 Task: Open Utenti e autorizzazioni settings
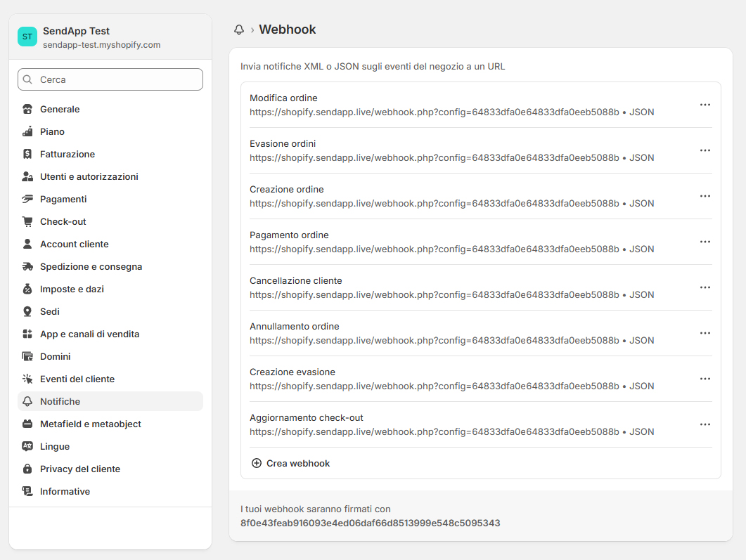(x=110, y=177)
